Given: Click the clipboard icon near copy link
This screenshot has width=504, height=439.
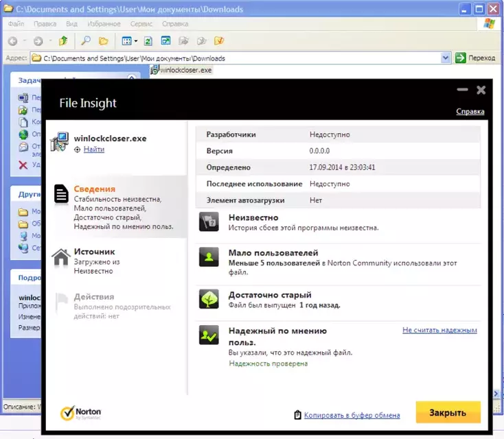Looking at the screenshot, I should click(297, 414).
